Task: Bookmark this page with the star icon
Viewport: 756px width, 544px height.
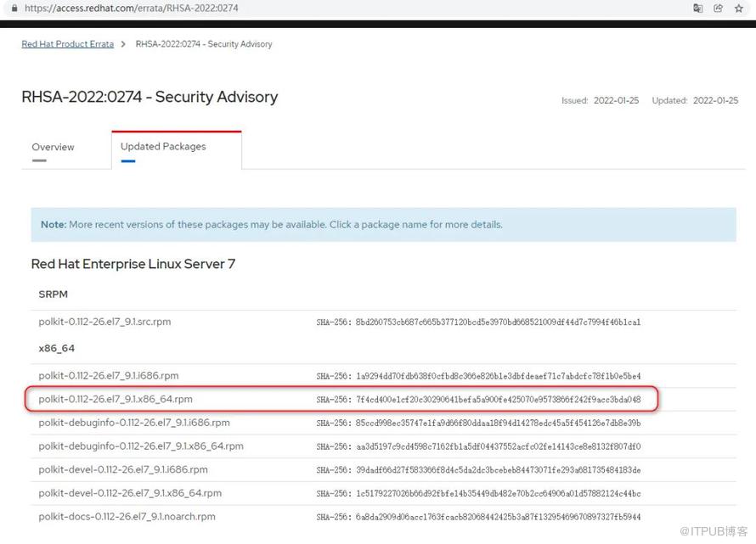Action: tap(739, 8)
